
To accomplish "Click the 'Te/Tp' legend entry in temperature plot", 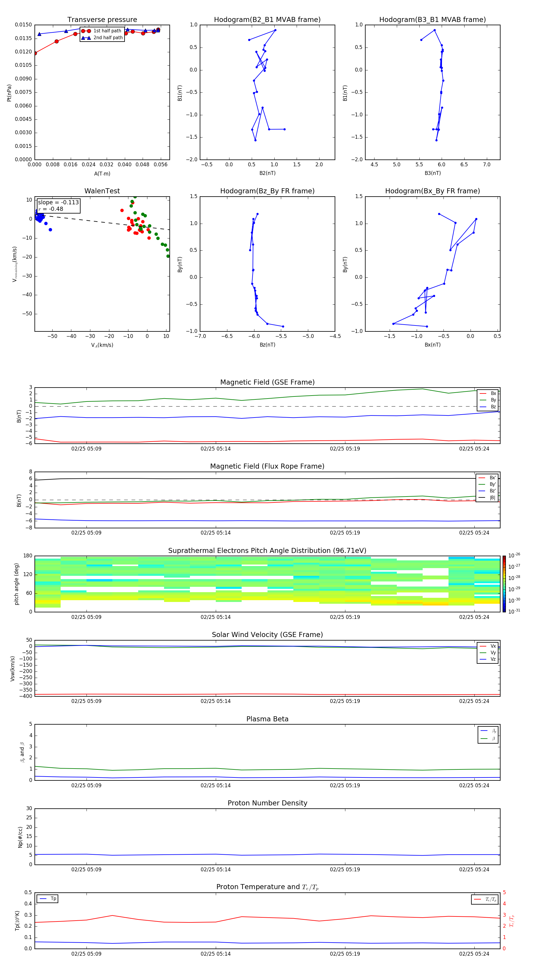I will click(x=485, y=899).
